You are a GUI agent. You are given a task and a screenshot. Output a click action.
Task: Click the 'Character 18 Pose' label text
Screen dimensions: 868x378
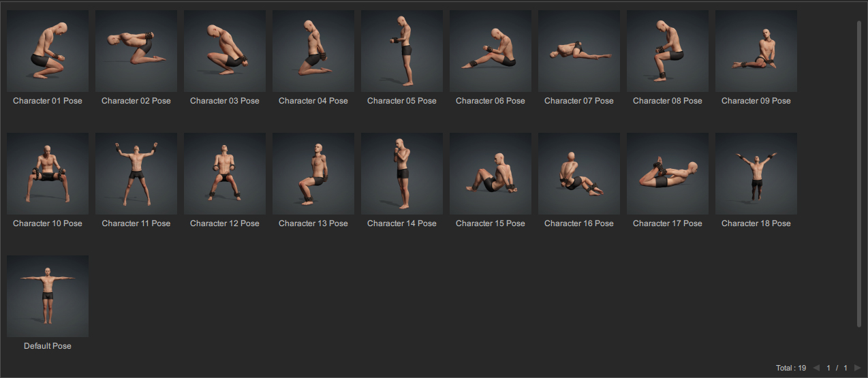click(x=756, y=223)
